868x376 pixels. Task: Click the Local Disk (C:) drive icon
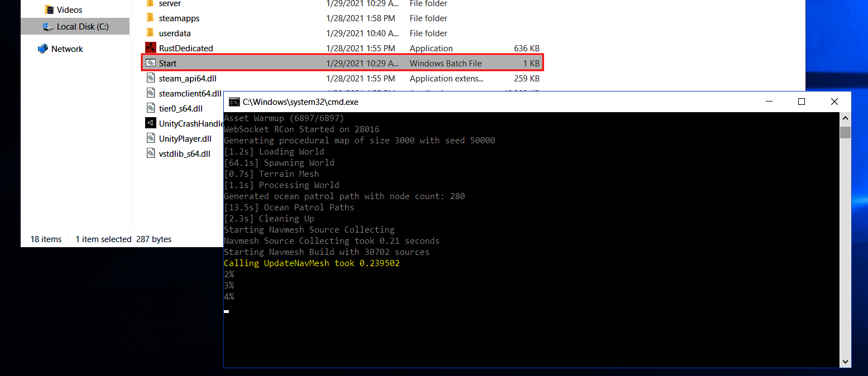(48, 26)
